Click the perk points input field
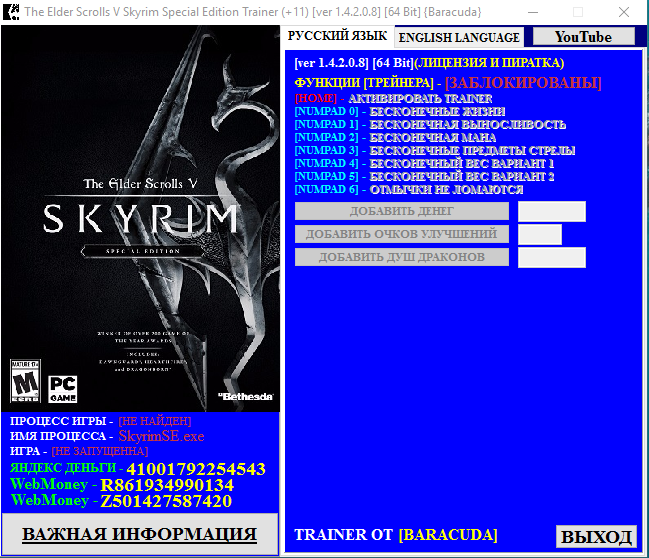Screen dimensions: 649x558 point(540,234)
